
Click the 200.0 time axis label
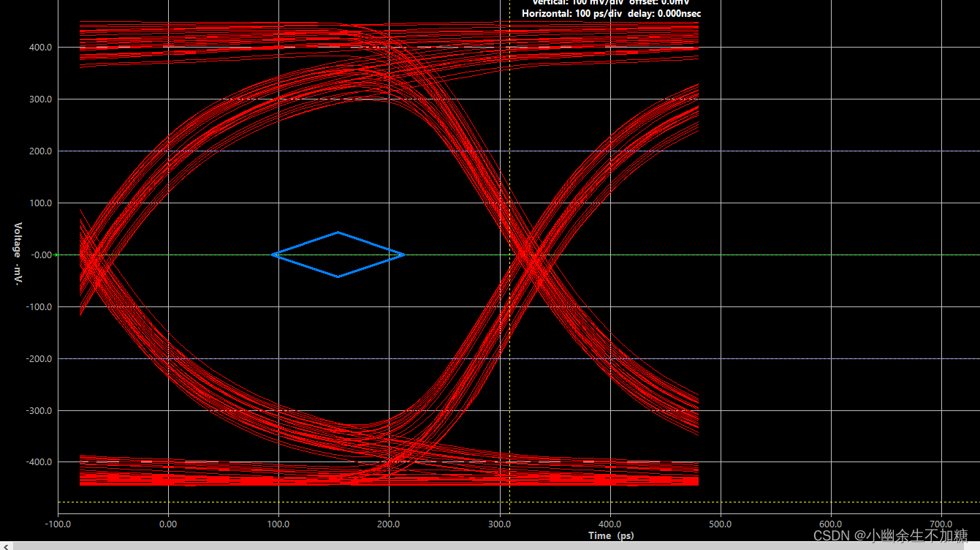pyautogui.click(x=389, y=524)
